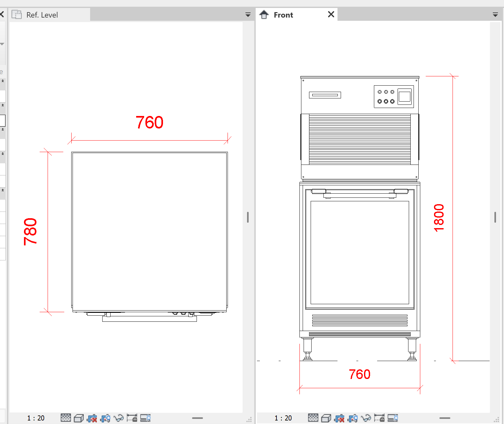This screenshot has height=424, width=504.
Task: Click the resize grip of Front pane
Action: click(496, 420)
